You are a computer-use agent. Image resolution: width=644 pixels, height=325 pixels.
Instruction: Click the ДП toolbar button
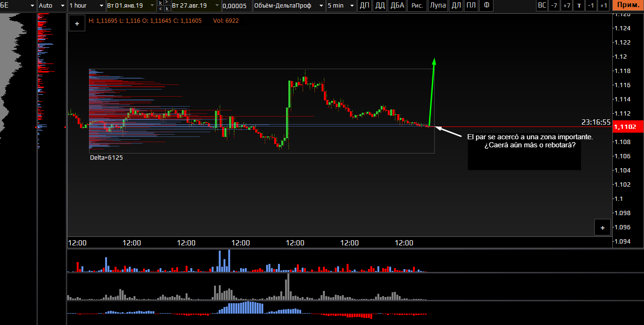tap(364, 6)
